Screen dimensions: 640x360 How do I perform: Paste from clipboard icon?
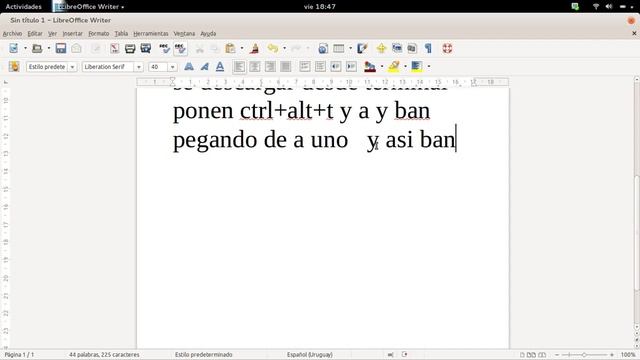231,48
